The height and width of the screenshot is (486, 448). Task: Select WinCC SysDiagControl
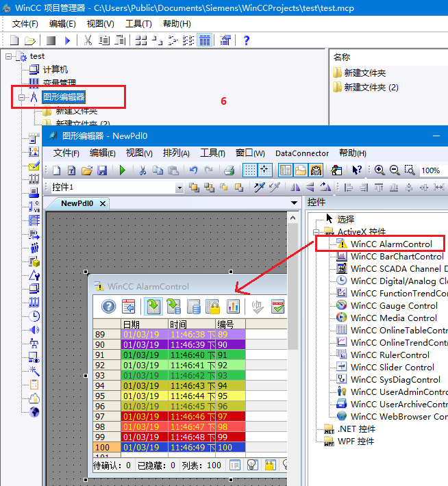click(x=395, y=380)
